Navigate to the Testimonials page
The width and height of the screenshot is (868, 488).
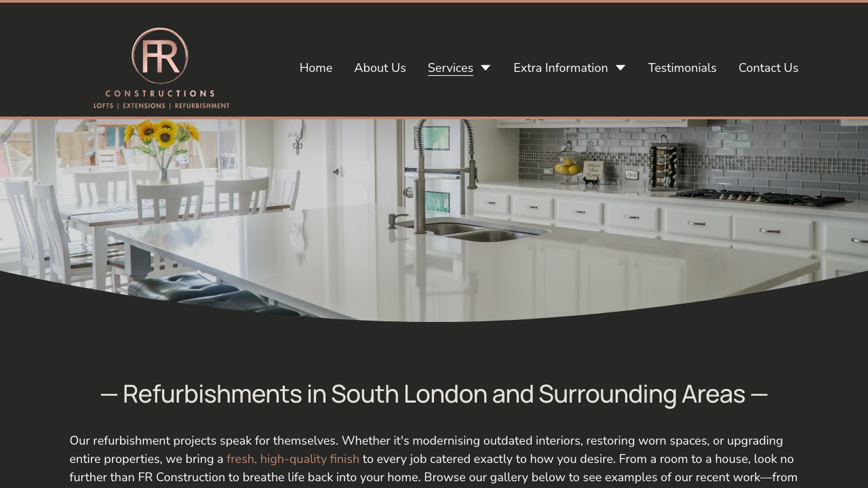tap(682, 68)
